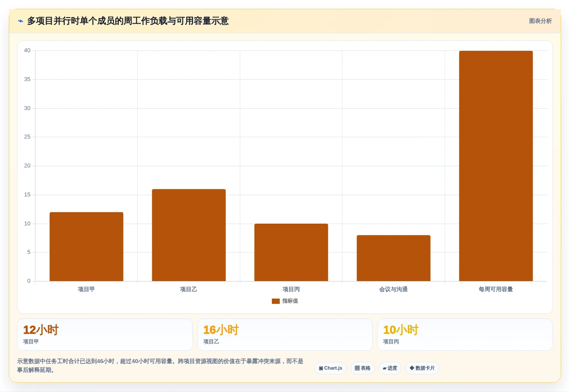Click the 项目甲 x-axis label
Image resolution: width=570 pixels, height=392 pixels.
86,289
